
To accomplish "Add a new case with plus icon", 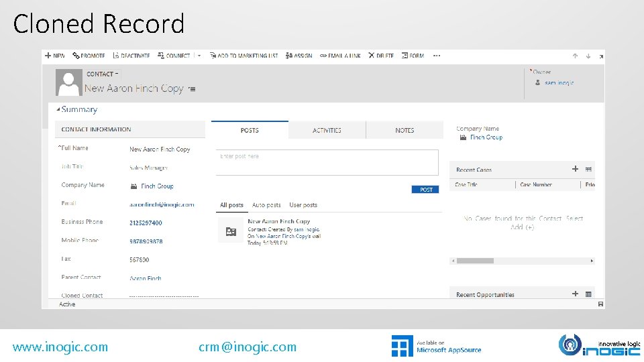I will pyautogui.click(x=575, y=169).
